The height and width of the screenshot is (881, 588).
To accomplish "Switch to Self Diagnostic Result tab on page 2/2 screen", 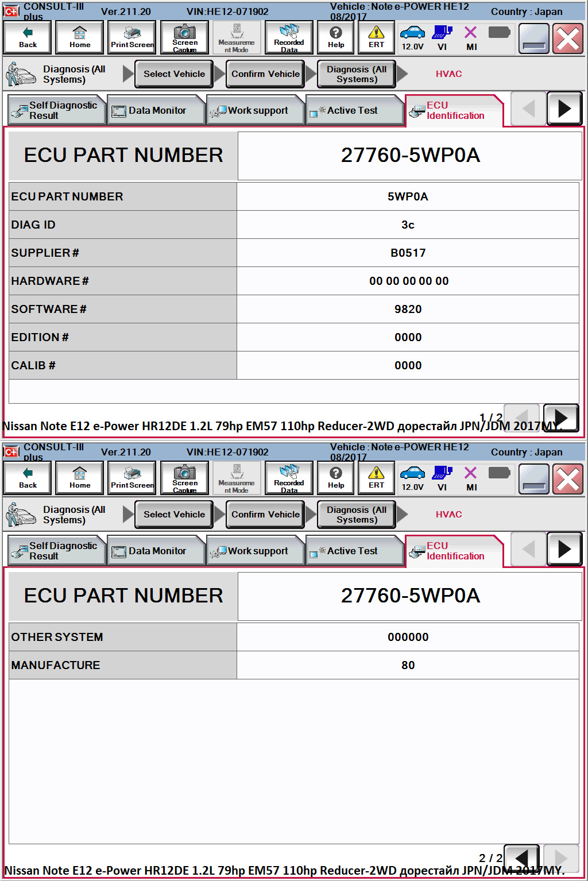I will coord(57,551).
